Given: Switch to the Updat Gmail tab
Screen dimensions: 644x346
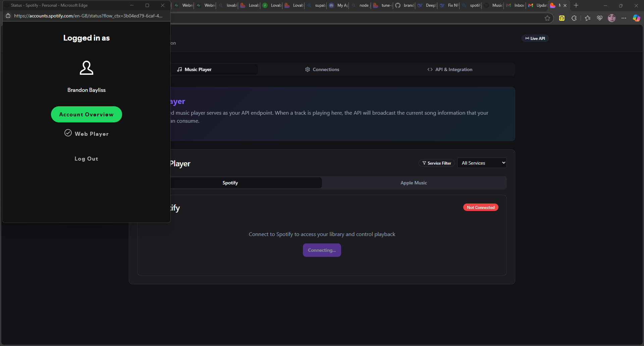Looking at the screenshot, I should click(538, 5).
